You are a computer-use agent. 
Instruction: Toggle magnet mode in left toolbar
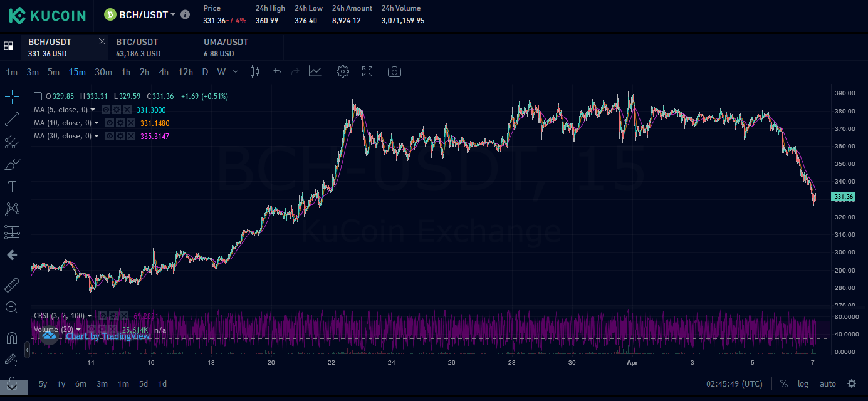12,338
